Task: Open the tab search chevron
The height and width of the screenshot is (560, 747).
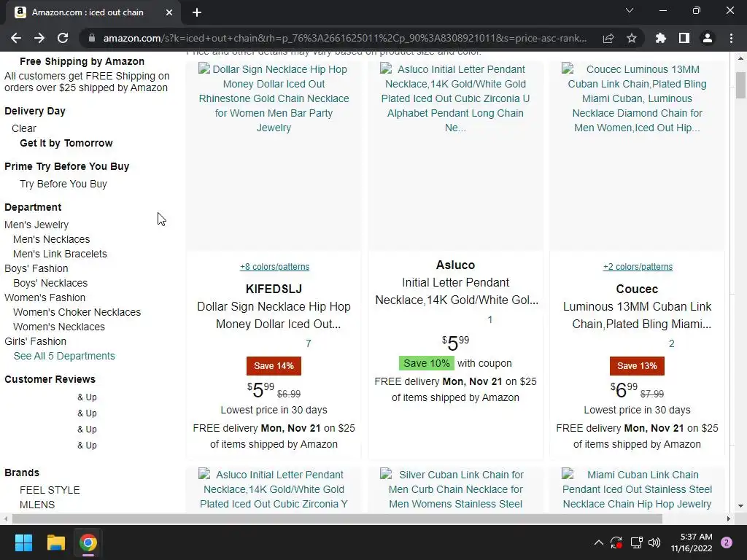Action: point(630,10)
